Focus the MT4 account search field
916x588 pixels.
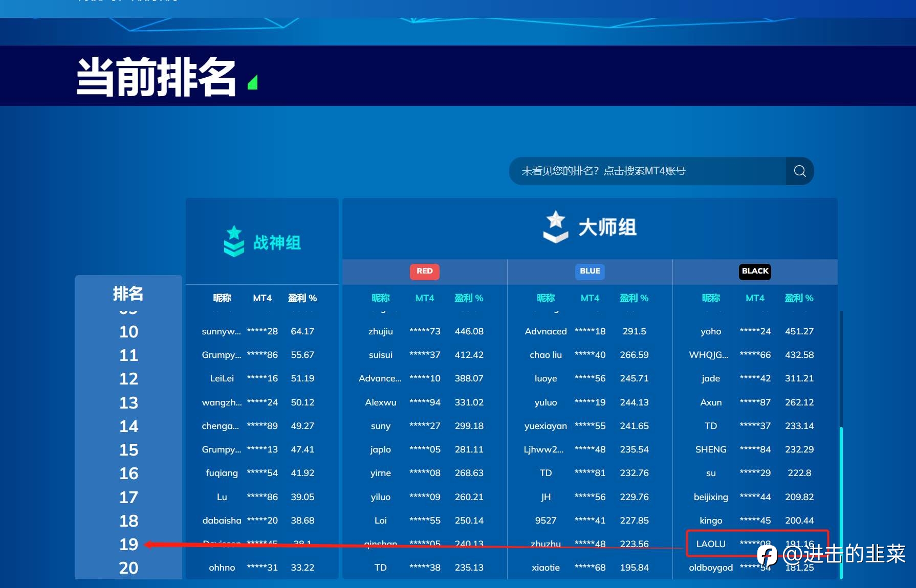pyautogui.click(x=647, y=171)
